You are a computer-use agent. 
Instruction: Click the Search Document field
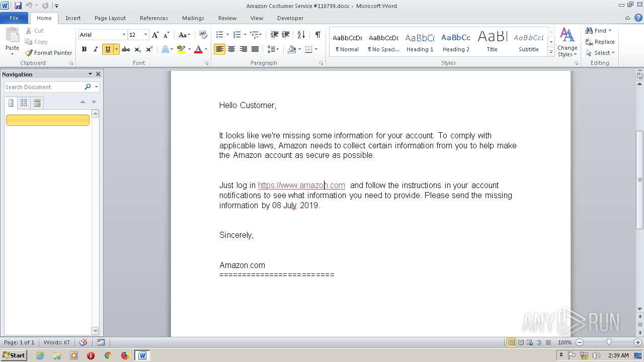(44, 87)
